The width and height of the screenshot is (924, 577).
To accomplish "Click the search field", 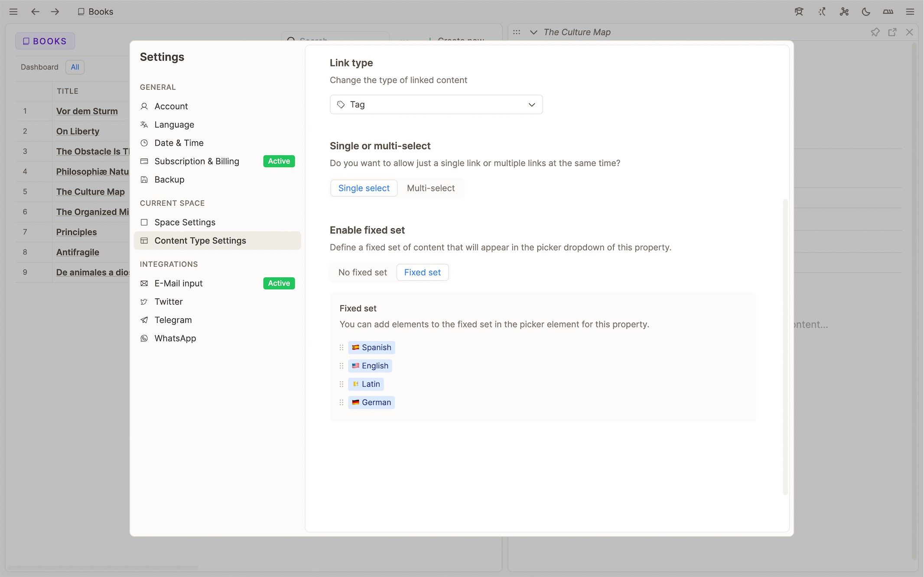I will 335,40.
